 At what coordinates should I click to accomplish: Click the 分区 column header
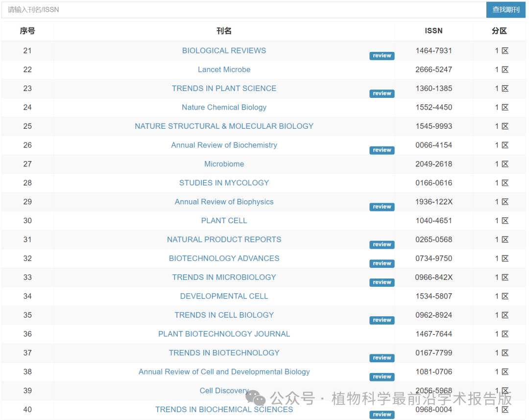(x=499, y=31)
